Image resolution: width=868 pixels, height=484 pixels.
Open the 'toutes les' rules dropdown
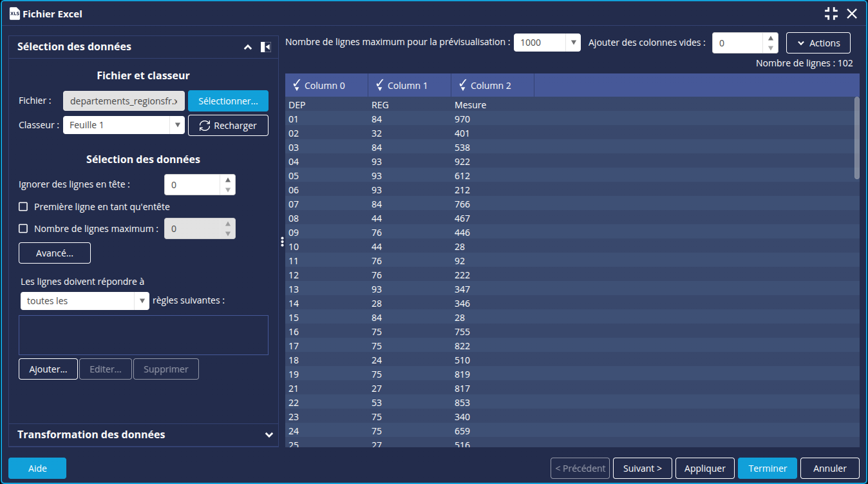tap(142, 301)
